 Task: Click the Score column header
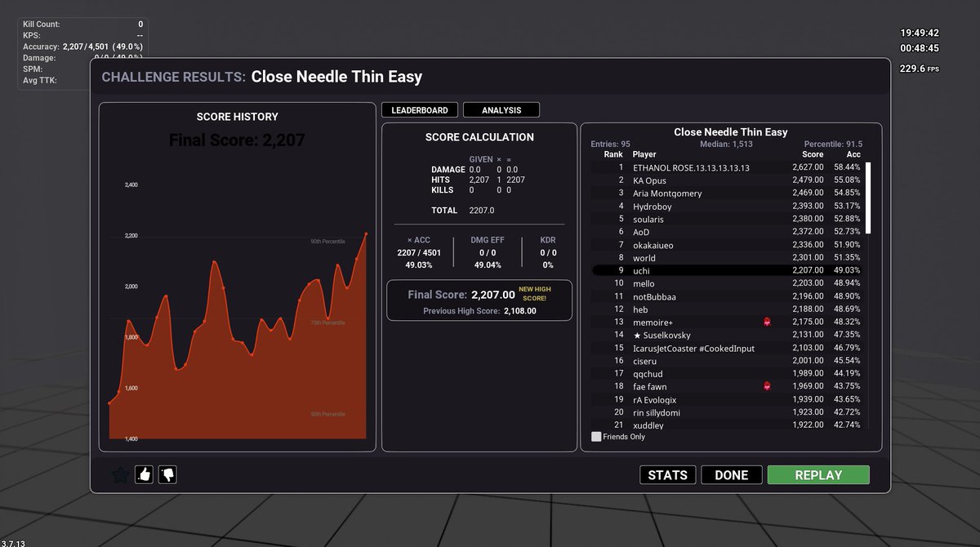(x=813, y=154)
